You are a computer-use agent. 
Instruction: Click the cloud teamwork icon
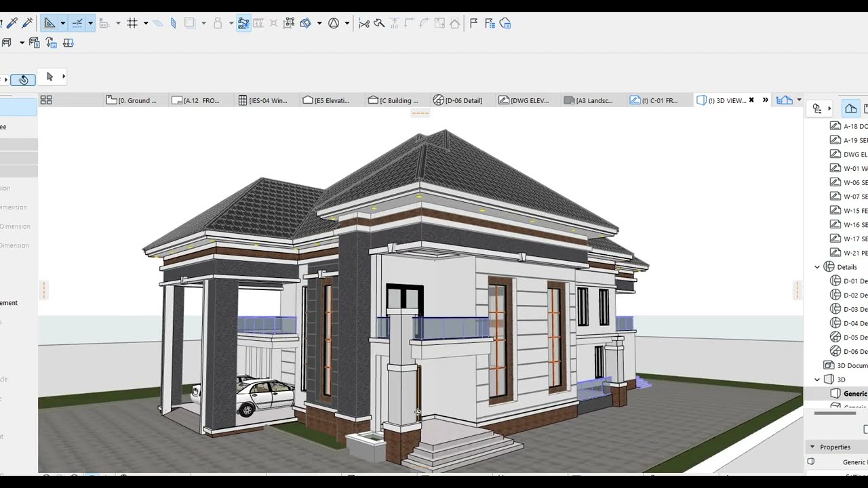pos(505,23)
